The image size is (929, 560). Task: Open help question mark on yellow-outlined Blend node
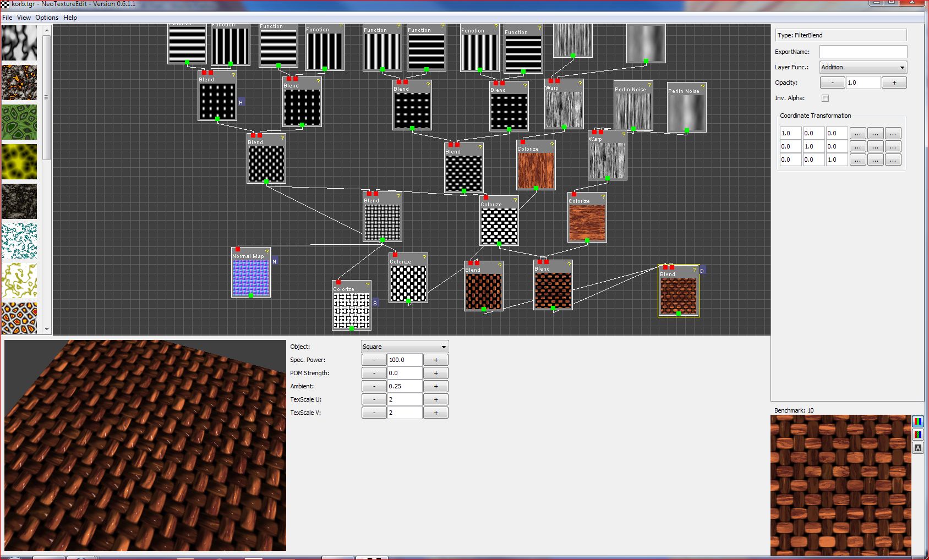tap(695, 270)
